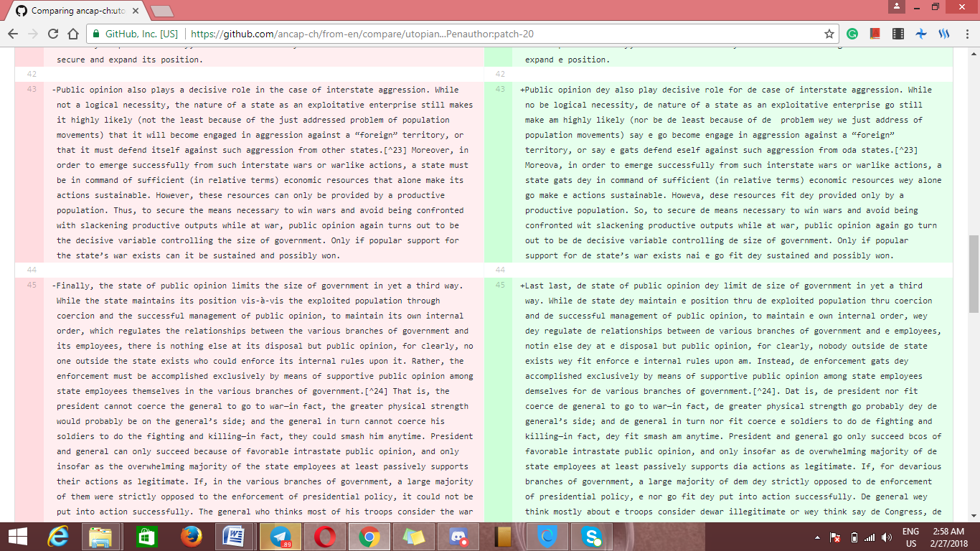Go back to the previous page
Viewport: 980px width, 551px height.
[x=13, y=34]
